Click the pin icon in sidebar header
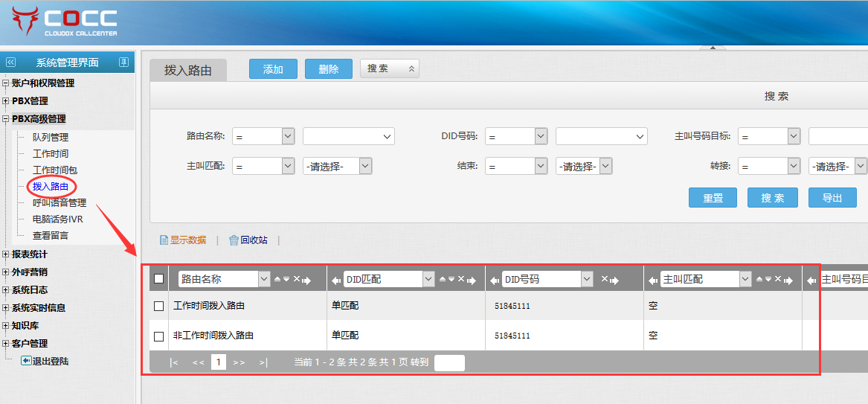 tap(123, 62)
